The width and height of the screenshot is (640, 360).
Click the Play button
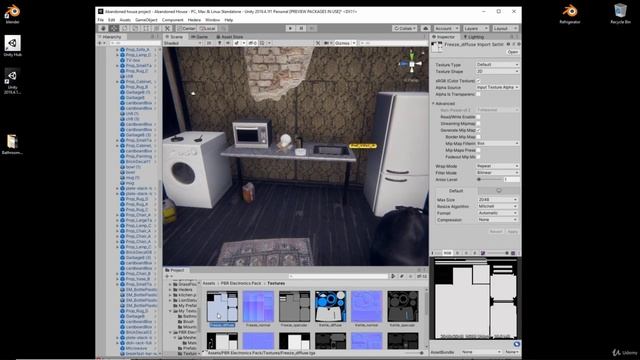click(290, 29)
